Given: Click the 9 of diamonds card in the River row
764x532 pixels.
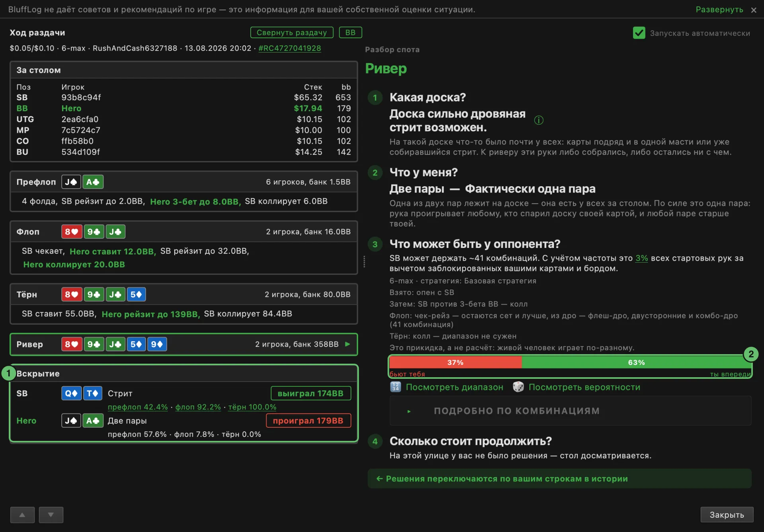Looking at the screenshot, I should (157, 344).
